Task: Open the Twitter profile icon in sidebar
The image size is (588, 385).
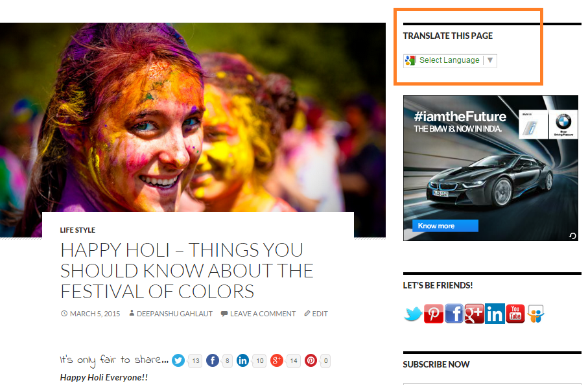Action: click(413, 314)
